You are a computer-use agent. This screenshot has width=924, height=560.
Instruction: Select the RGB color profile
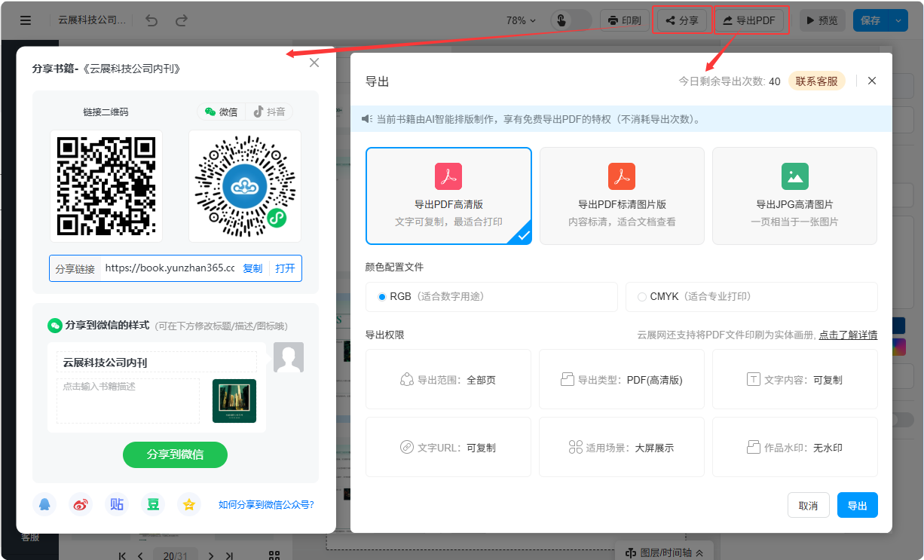[x=381, y=297]
